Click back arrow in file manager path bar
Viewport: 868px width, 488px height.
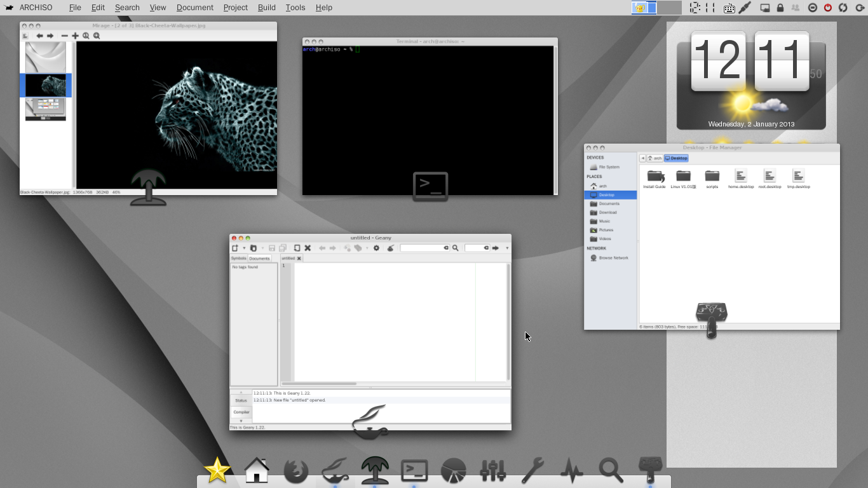point(643,158)
